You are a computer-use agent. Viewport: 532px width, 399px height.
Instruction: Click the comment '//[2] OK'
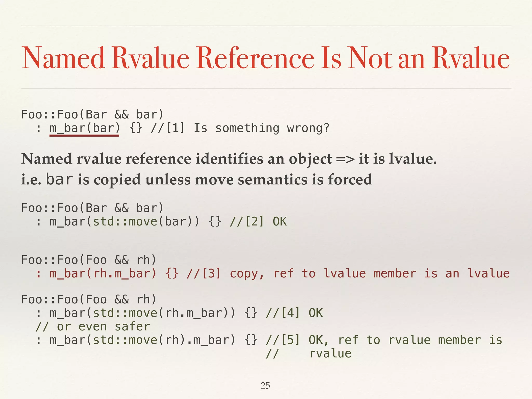(258, 222)
